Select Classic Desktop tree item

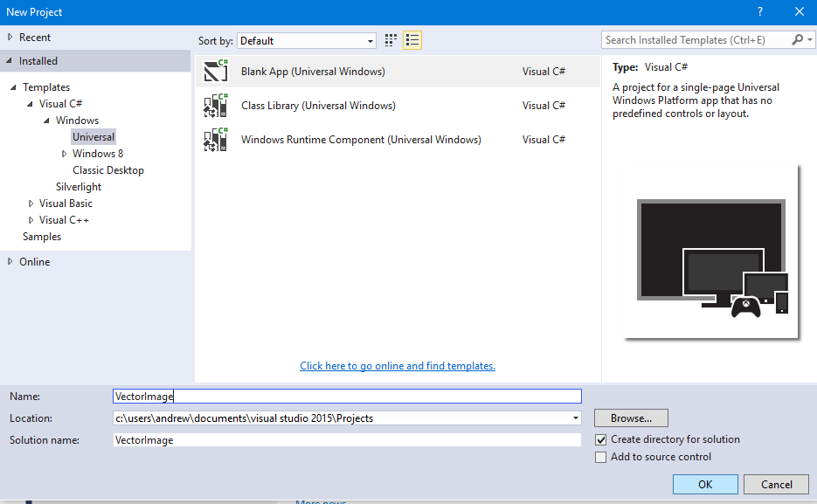(x=108, y=170)
